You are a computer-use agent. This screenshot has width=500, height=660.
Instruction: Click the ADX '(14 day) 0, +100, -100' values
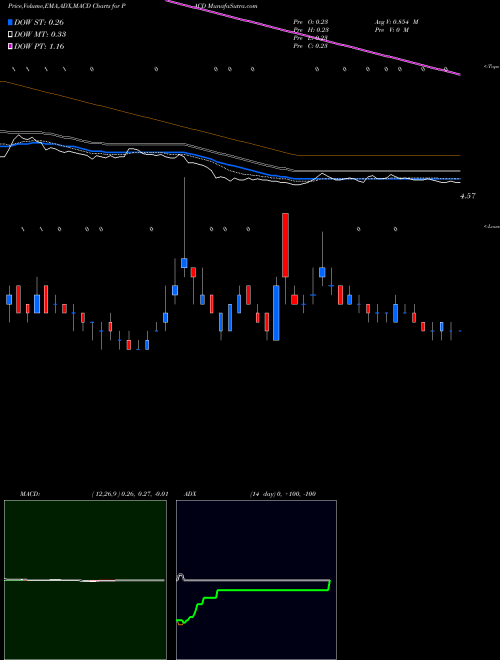(283, 494)
